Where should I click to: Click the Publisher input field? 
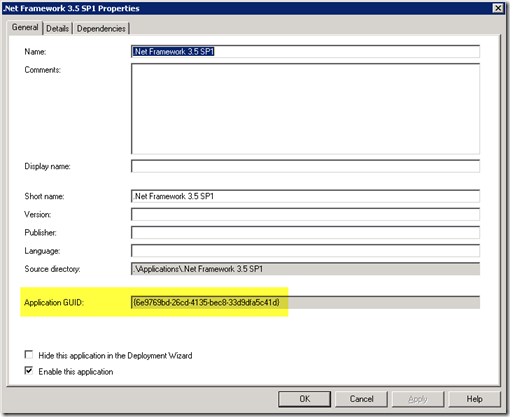click(305, 232)
